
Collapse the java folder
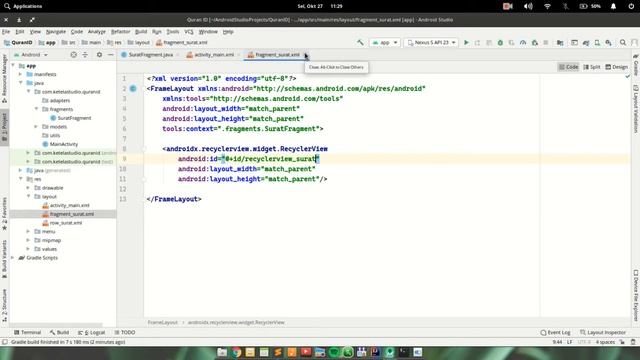[x=20, y=83]
